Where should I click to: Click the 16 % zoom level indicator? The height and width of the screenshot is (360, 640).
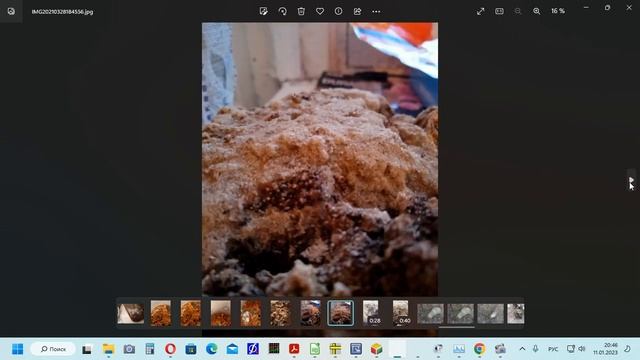tap(558, 11)
